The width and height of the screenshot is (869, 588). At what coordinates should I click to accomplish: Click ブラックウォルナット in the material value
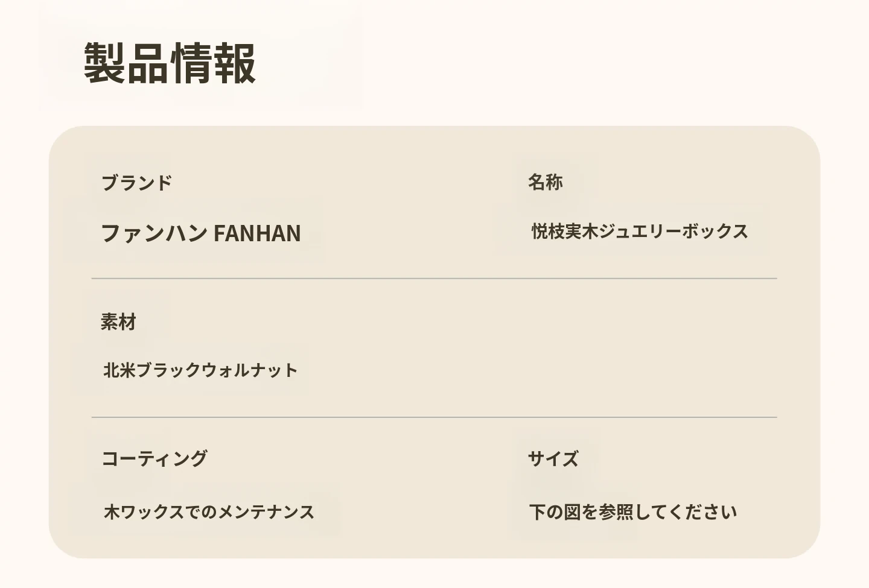pyautogui.click(x=217, y=370)
